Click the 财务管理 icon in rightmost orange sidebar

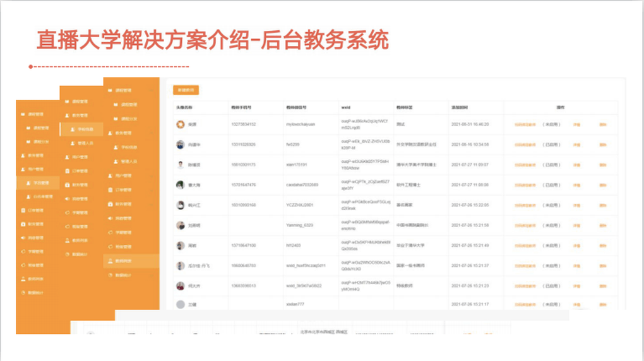pyautogui.click(x=110, y=204)
